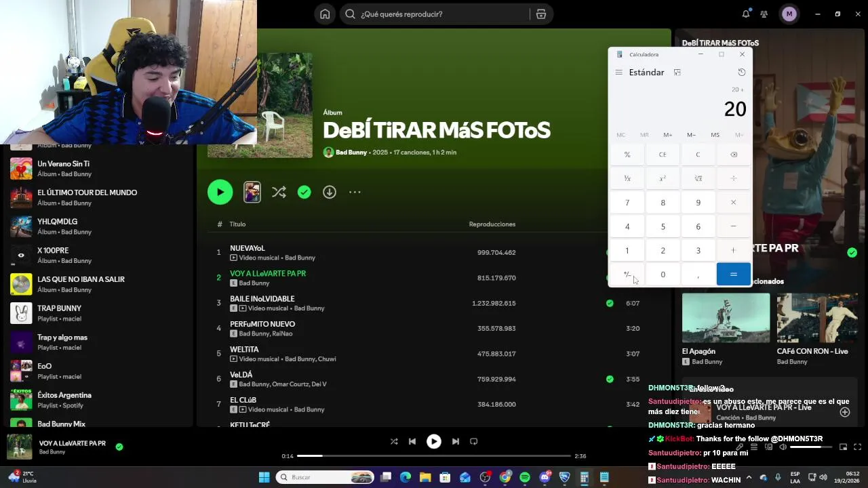This screenshot has width=868, height=488.
Task: Open Spotify icon in Windows taskbar
Action: tap(525, 477)
